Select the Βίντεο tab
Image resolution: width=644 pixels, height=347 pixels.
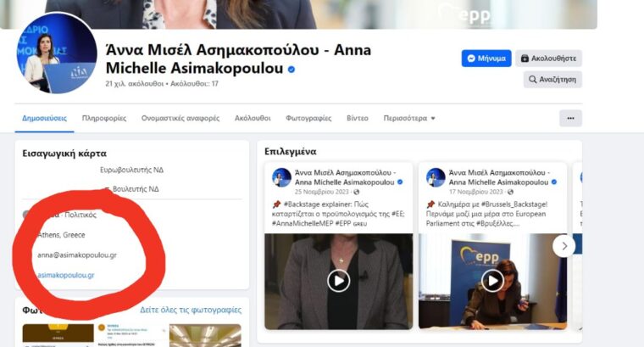358,119
